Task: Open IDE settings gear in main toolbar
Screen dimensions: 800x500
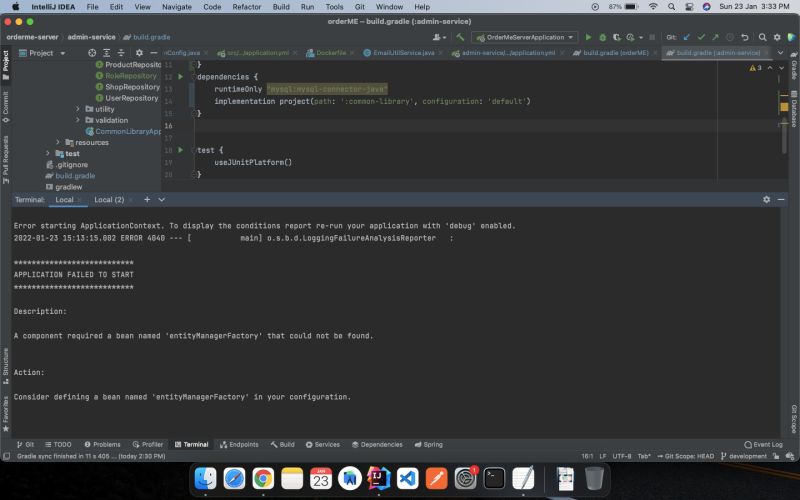Action: pyautogui.click(x=777, y=37)
